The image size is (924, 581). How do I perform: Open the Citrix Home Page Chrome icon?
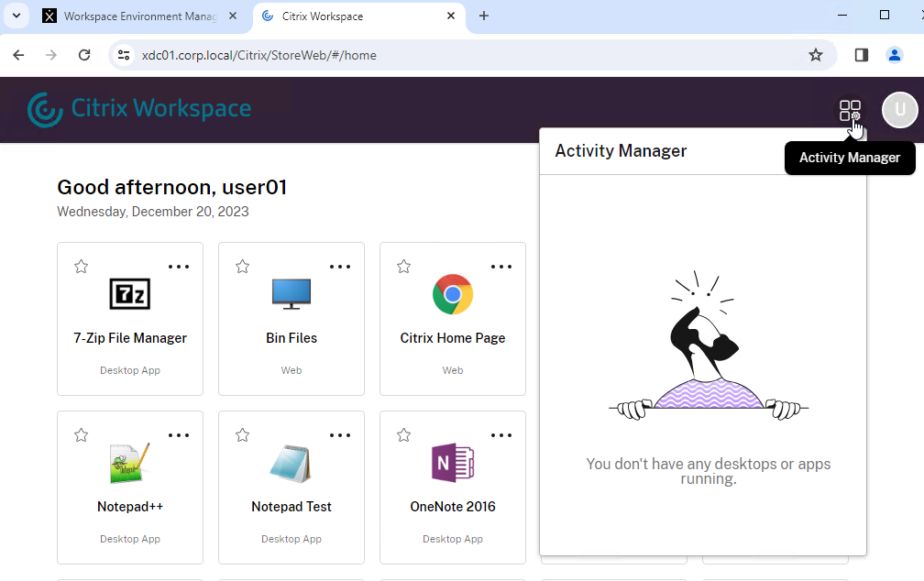pos(453,294)
